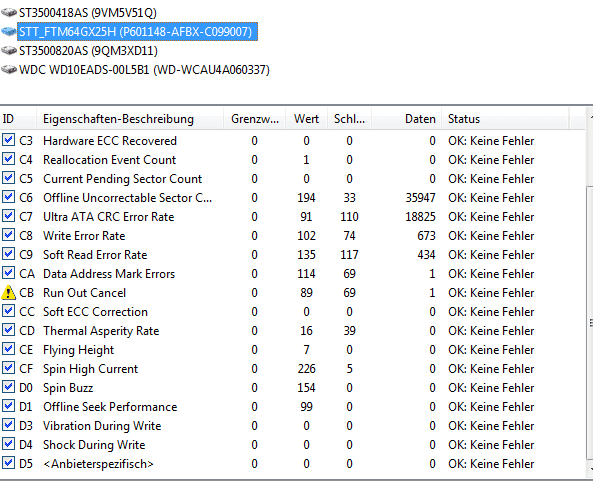Click Offline Seek Performance text
The height and width of the screenshot is (481, 593).
point(110,407)
